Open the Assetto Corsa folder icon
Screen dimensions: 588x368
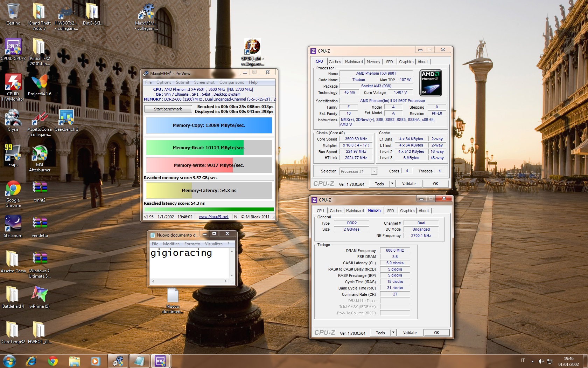(x=13, y=262)
